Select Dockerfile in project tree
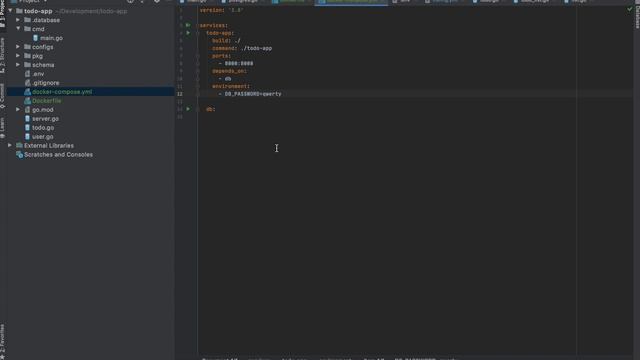 47,101
